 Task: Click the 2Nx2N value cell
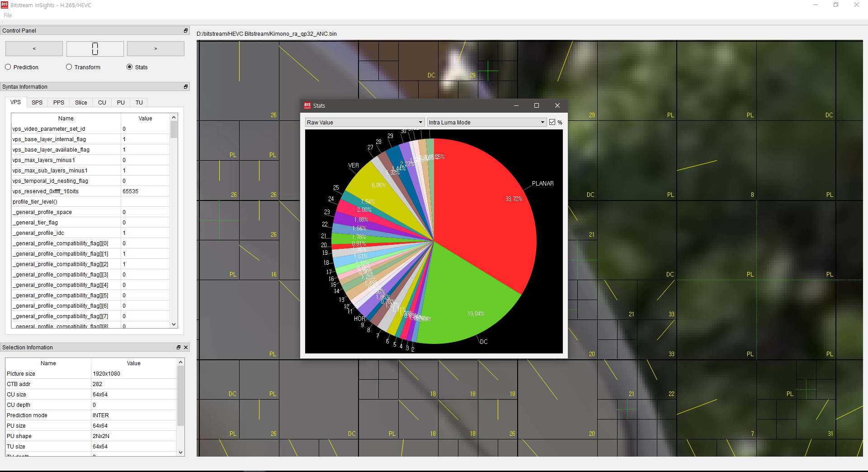point(134,436)
